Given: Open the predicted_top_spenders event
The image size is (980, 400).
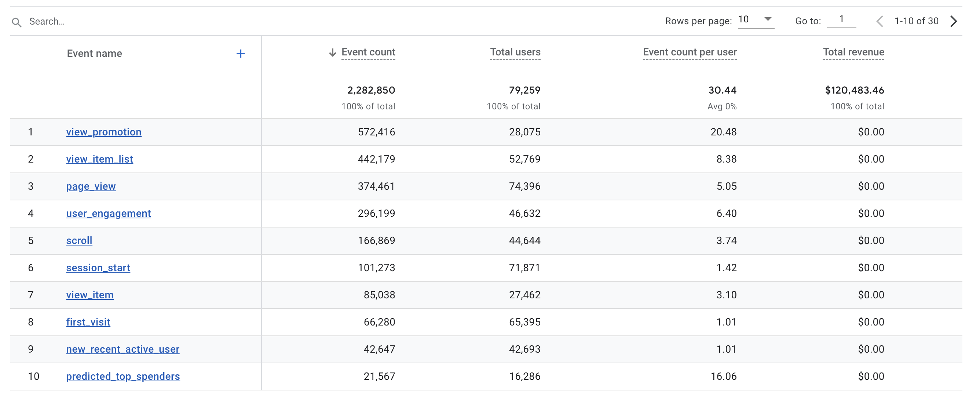Looking at the screenshot, I should click(123, 377).
